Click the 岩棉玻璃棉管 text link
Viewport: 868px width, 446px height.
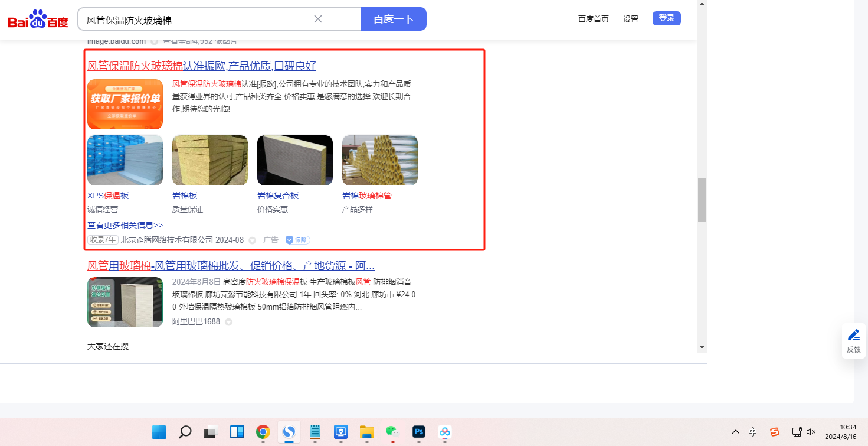pyautogui.click(x=367, y=196)
